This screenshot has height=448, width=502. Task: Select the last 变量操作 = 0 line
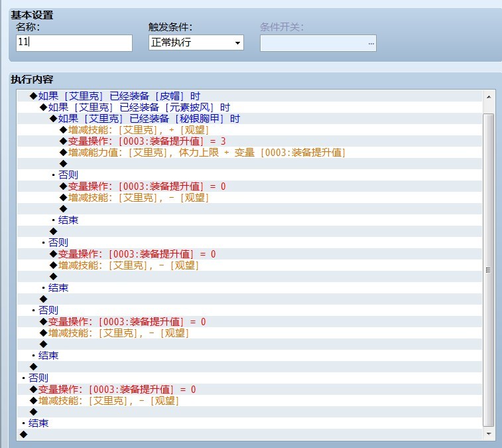(x=249, y=390)
